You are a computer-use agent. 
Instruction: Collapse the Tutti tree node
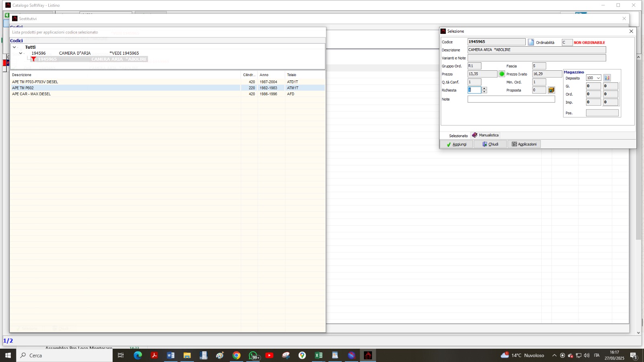14,47
